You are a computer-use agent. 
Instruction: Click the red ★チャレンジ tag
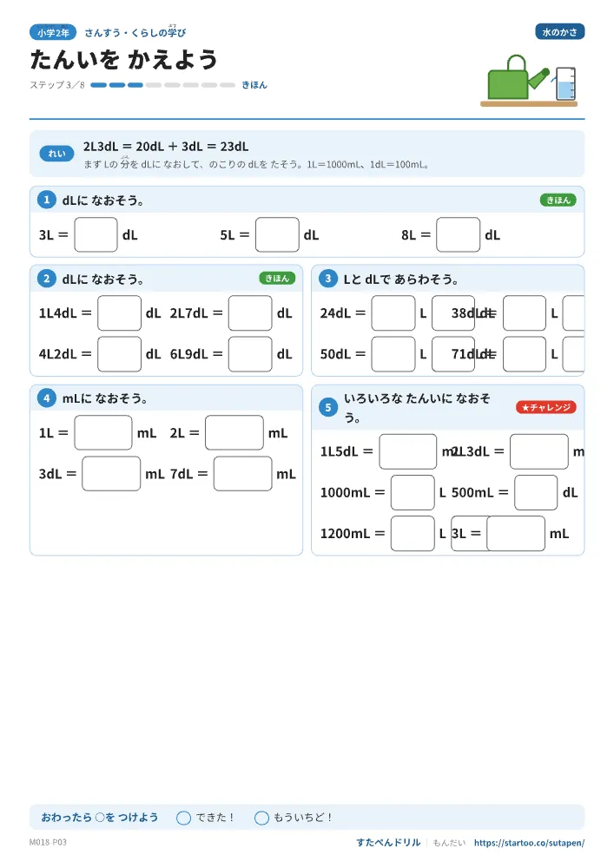546,407
